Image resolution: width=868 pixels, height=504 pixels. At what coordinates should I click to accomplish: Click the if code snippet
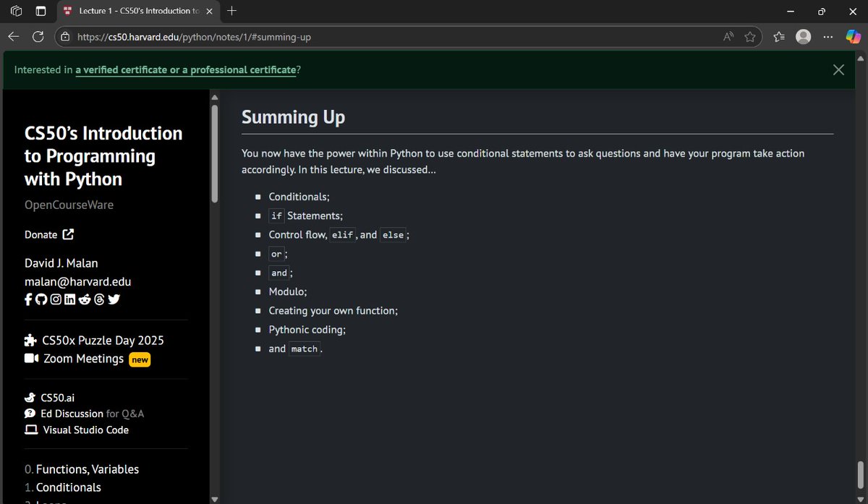point(276,215)
